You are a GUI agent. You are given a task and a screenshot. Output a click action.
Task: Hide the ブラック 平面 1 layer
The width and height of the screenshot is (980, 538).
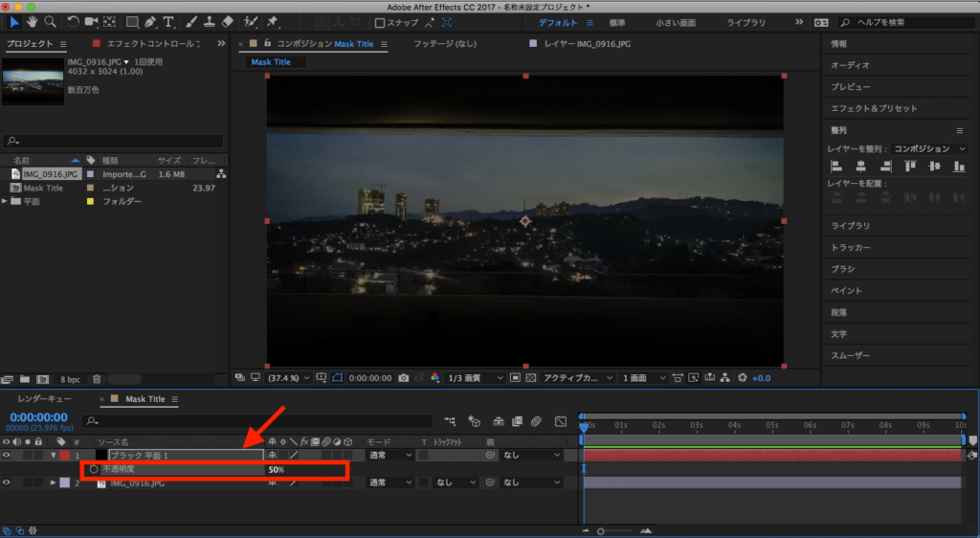point(7,456)
